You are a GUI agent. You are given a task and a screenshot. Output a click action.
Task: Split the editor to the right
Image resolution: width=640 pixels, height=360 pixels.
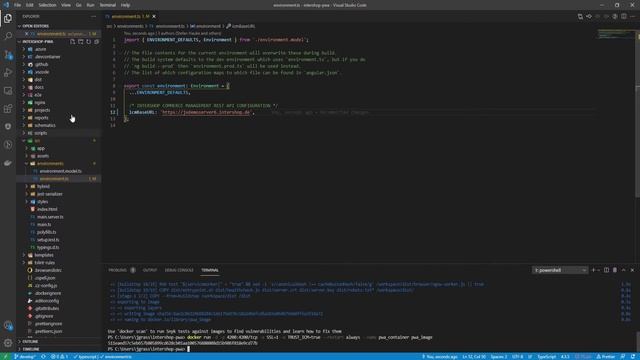(624, 16)
